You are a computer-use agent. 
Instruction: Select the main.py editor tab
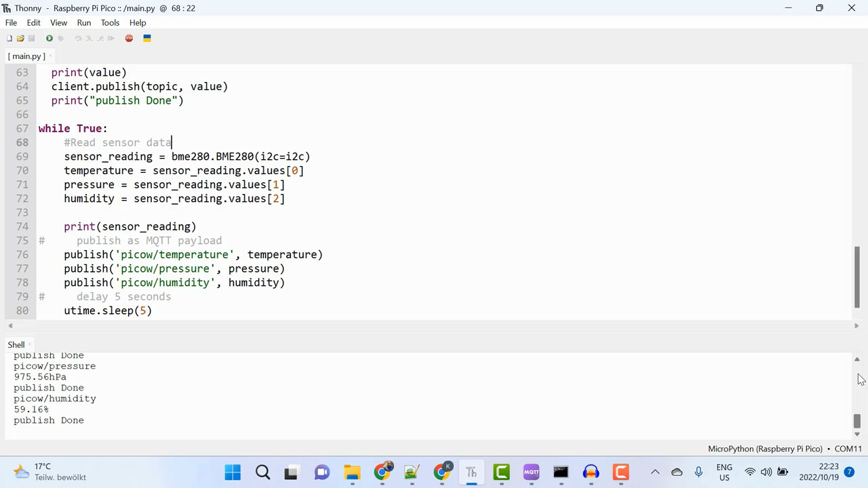pyautogui.click(x=27, y=56)
